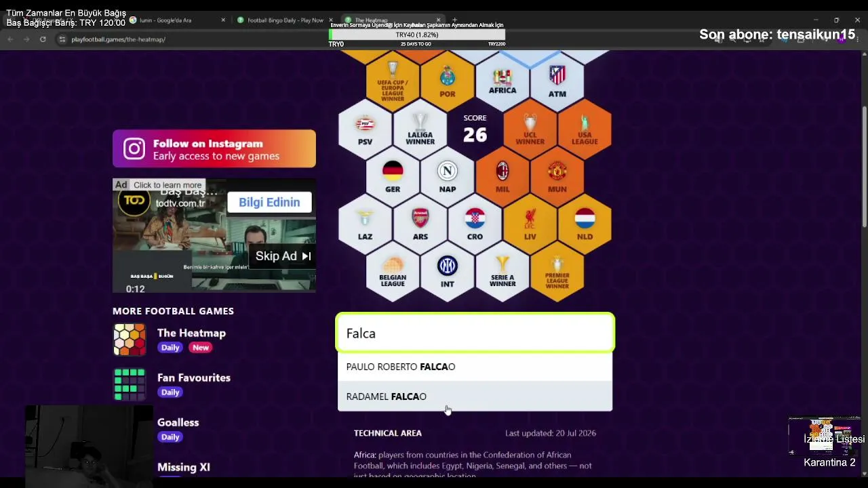The image size is (868, 488).
Task: Select the NLD Netherlands hexagon
Action: click(585, 224)
